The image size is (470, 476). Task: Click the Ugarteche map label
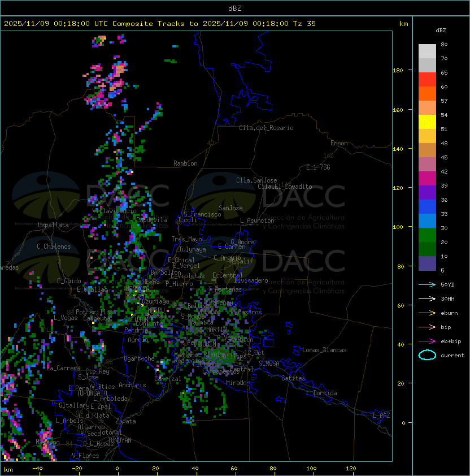[140, 358]
